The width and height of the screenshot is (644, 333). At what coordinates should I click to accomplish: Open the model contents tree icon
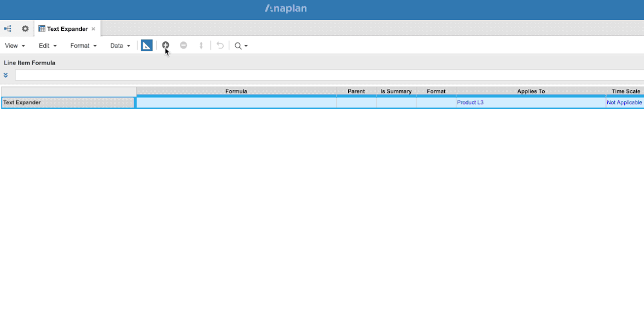tap(7, 29)
